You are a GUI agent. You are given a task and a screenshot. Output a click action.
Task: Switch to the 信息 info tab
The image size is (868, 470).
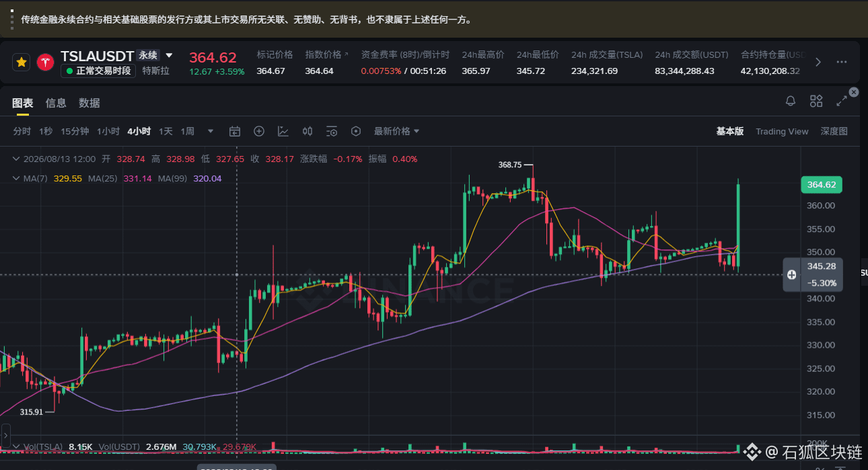(x=56, y=103)
